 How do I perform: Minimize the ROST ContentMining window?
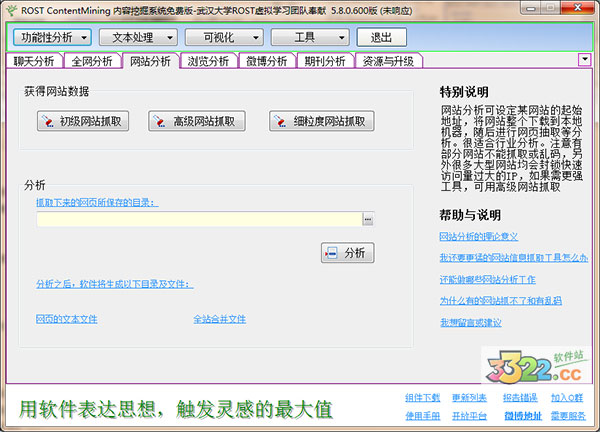[531, 8]
